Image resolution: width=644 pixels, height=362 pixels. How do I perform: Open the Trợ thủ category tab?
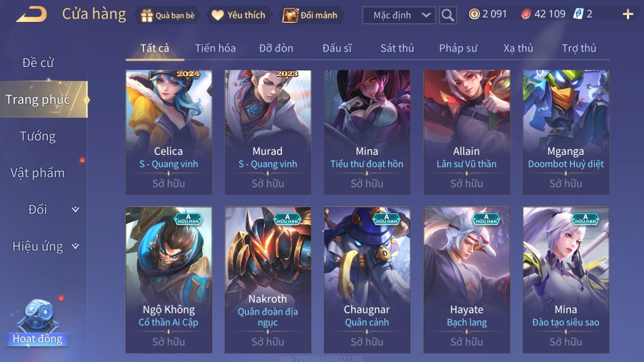[x=579, y=48]
